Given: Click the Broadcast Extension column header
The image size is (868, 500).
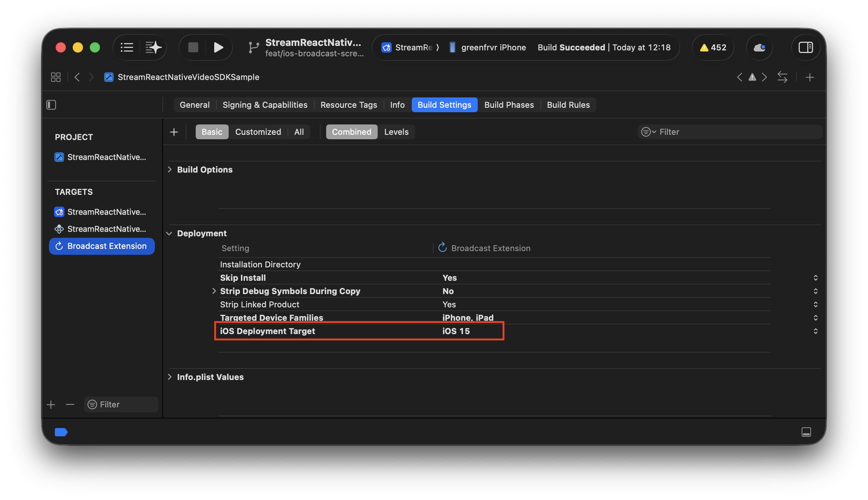Looking at the screenshot, I should point(484,248).
